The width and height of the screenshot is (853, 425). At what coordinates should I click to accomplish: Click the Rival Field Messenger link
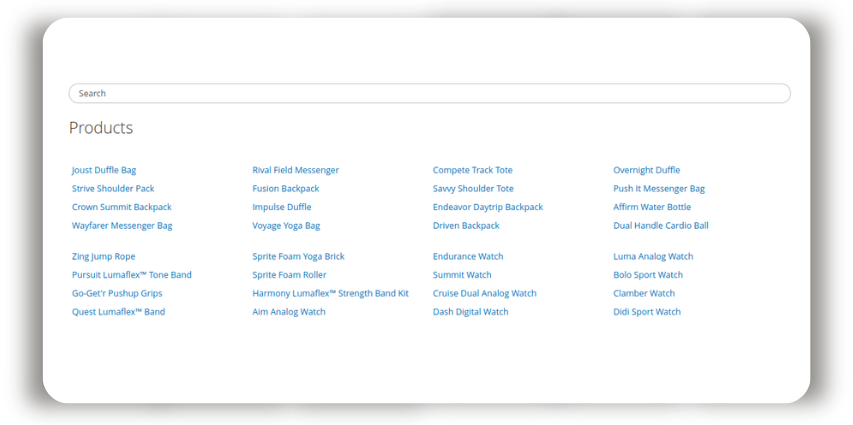click(x=295, y=170)
